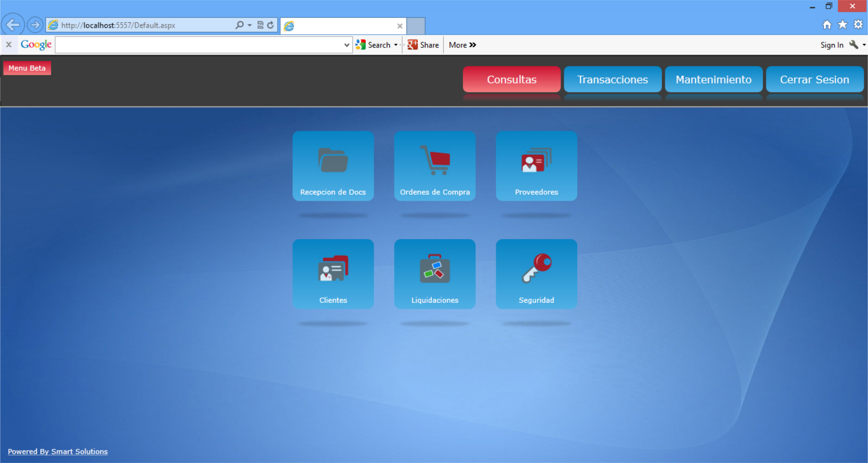This screenshot has width=868, height=463.
Task: Open the browser Tools gear icon
Action: pos(858,25)
